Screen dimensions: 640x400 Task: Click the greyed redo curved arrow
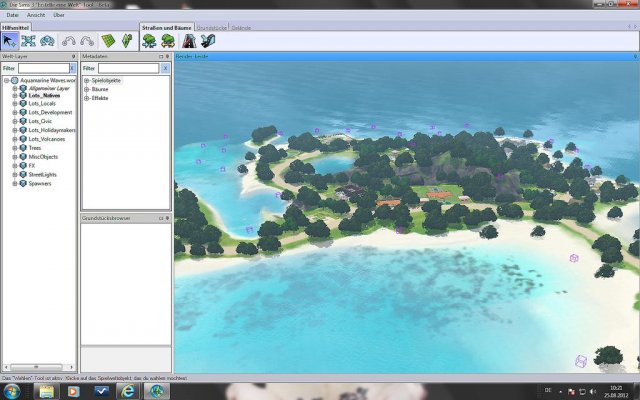[x=87, y=41]
